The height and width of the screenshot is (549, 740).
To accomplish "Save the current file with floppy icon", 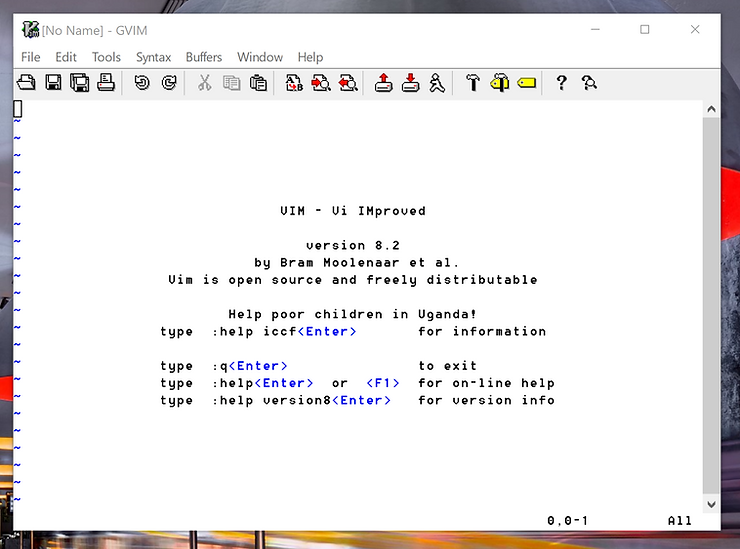I will coord(53,83).
